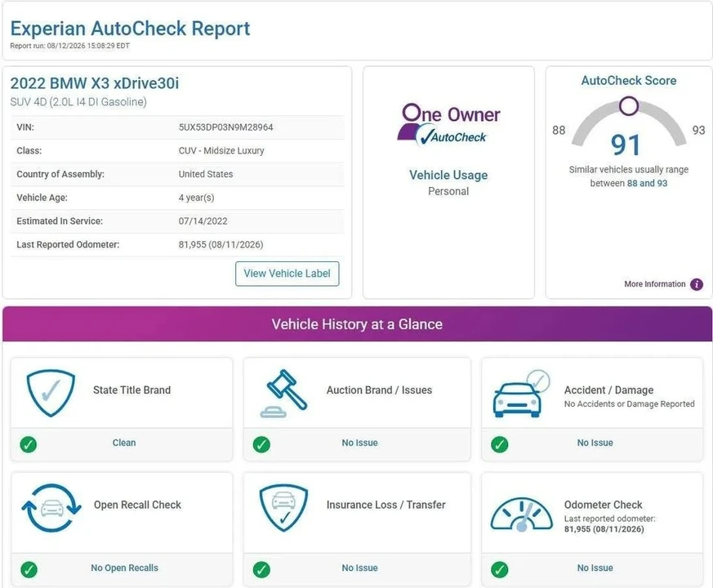Click the Odometer Check gauge icon

522,514
